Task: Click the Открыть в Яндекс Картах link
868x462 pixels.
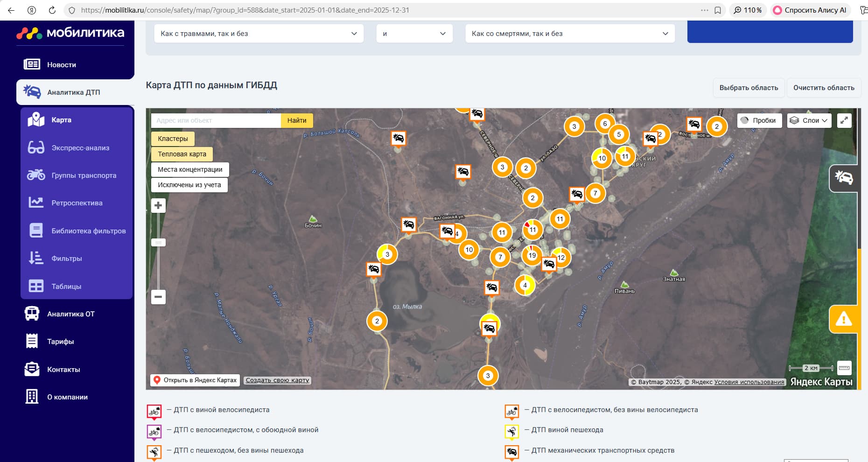Action: pyautogui.click(x=195, y=380)
